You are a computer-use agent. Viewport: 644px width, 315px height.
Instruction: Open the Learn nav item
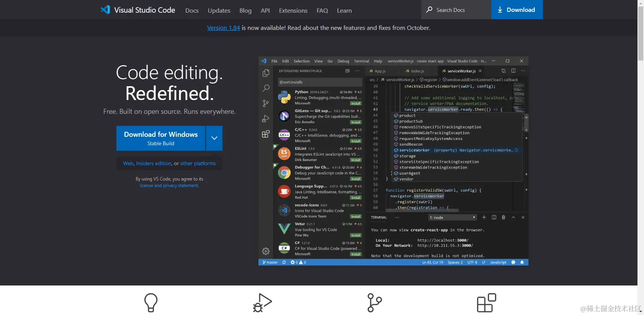(x=344, y=11)
